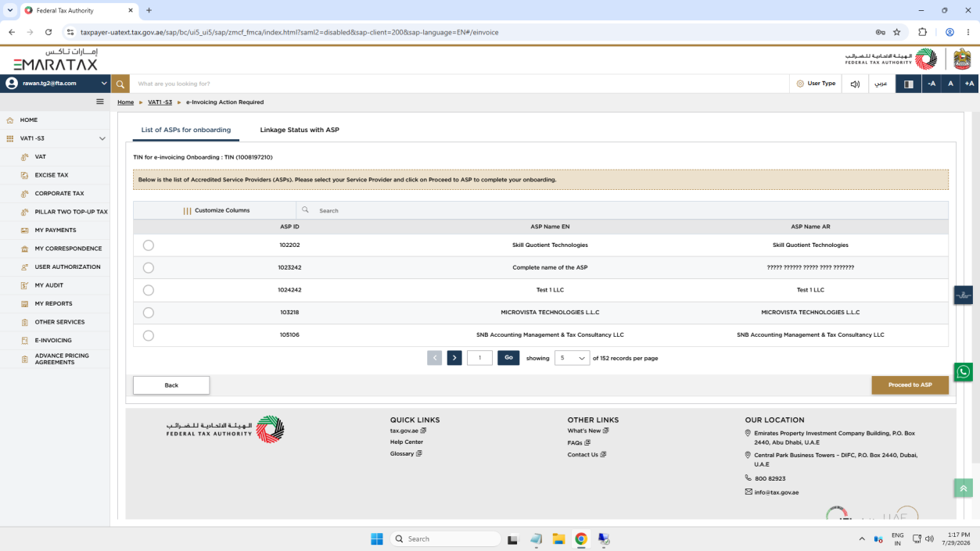
Task: Click the info@tax.gov.ae email address
Action: point(777,492)
